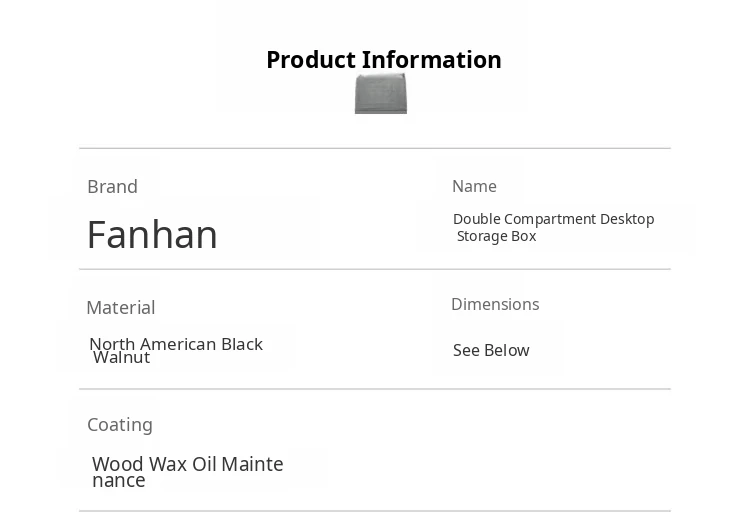Click the "Wood Wax Oil Mainte" text line

188,464
